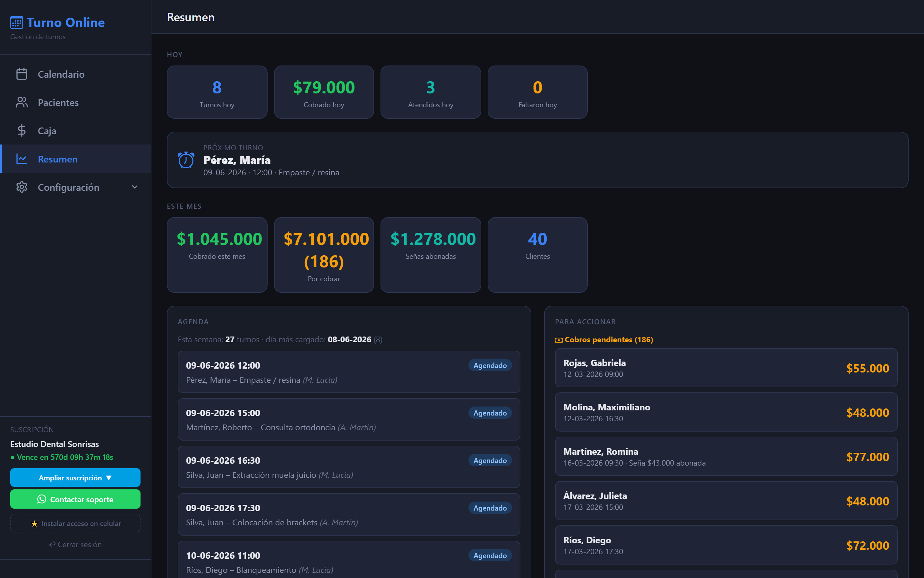The height and width of the screenshot is (578, 924).
Task: Click Instalar acceso en celular button
Action: (x=75, y=524)
